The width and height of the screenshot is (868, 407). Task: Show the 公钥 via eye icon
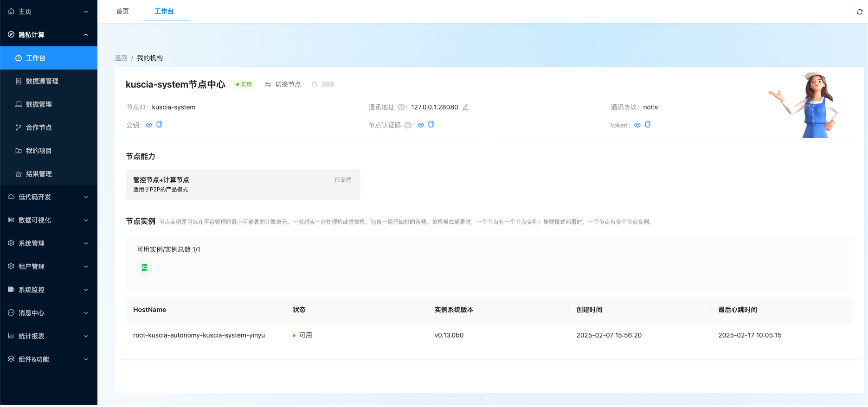pyautogui.click(x=149, y=125)
